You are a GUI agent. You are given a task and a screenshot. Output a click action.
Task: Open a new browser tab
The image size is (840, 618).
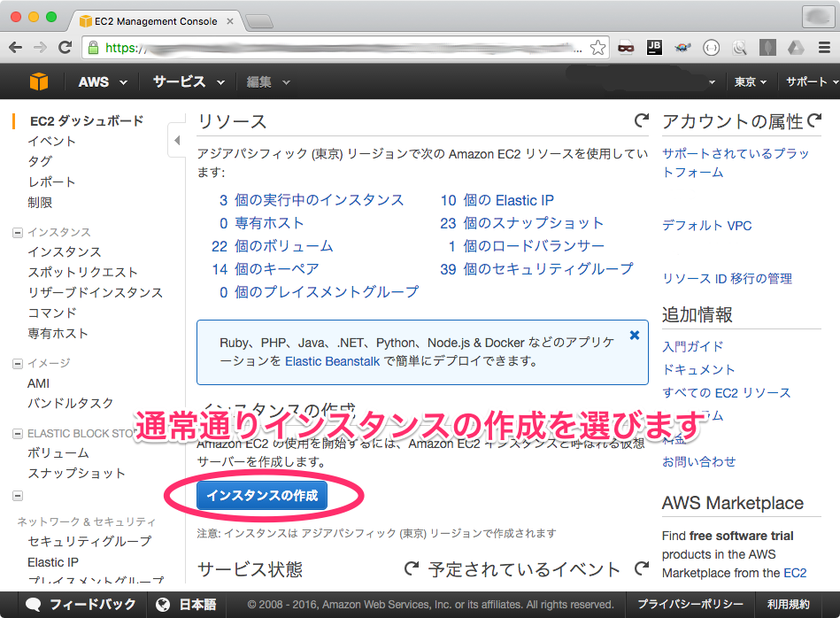(x=260, y=21)
